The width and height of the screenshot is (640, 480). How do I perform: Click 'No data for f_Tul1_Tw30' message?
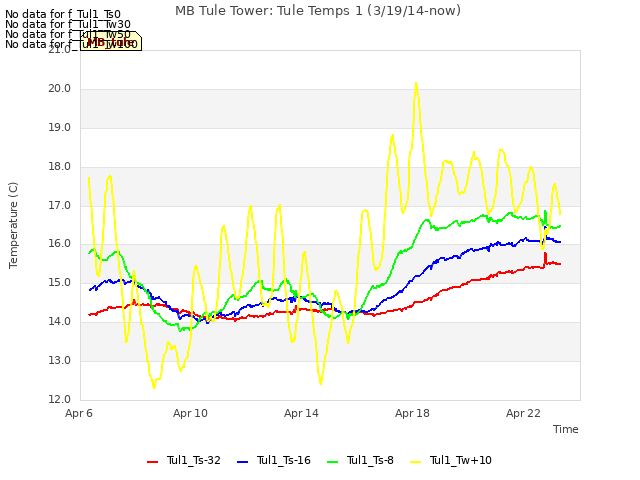point(68,24)
